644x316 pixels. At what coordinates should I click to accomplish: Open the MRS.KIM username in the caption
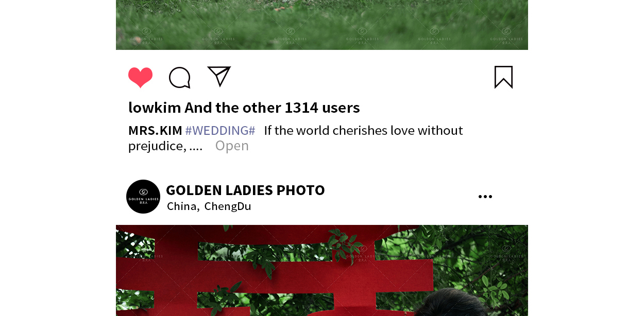point(155,130)
